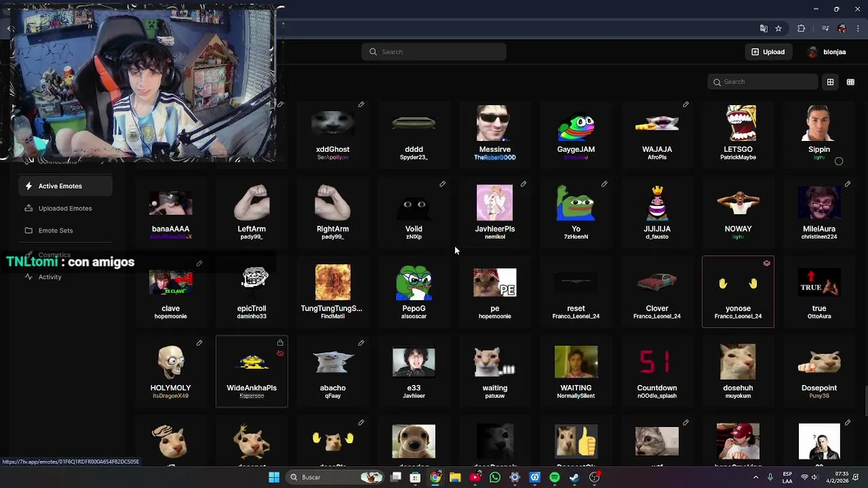Image resolution: width=868 pixels, height=488 pixels.
Task: Switch to compact grid view layout
Action: 850,82
